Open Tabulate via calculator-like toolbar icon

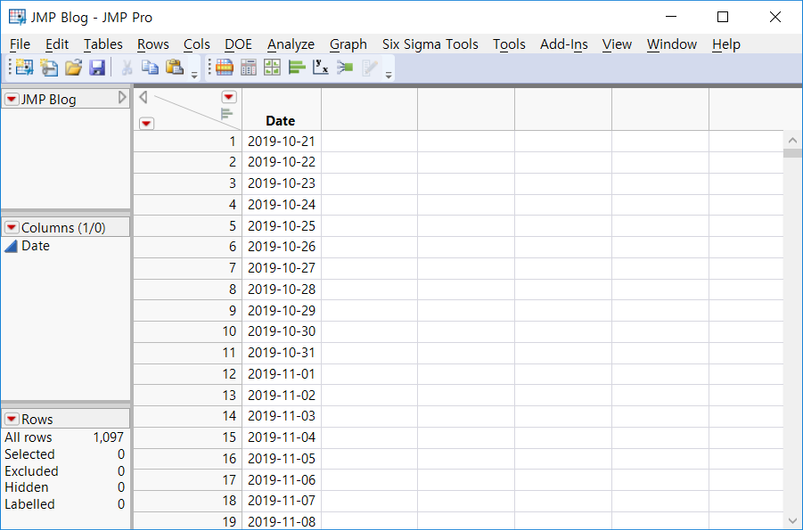pos(248,67)
